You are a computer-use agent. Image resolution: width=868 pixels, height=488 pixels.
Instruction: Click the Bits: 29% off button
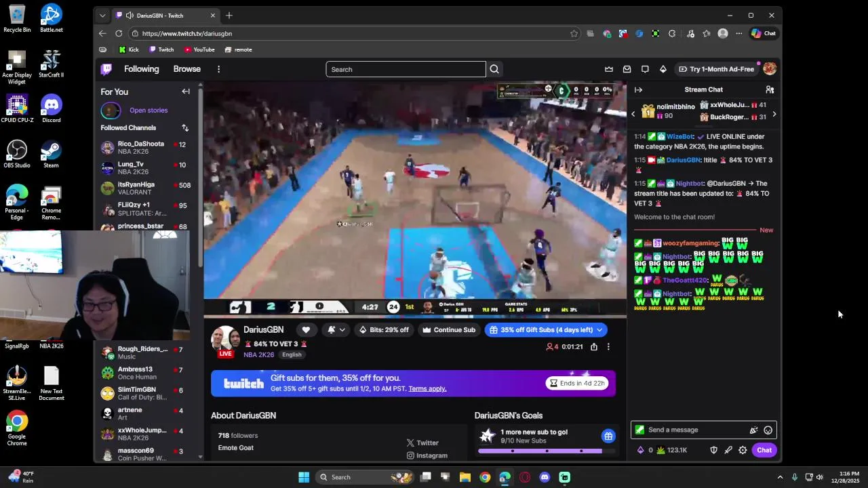(x=384, y=330)
